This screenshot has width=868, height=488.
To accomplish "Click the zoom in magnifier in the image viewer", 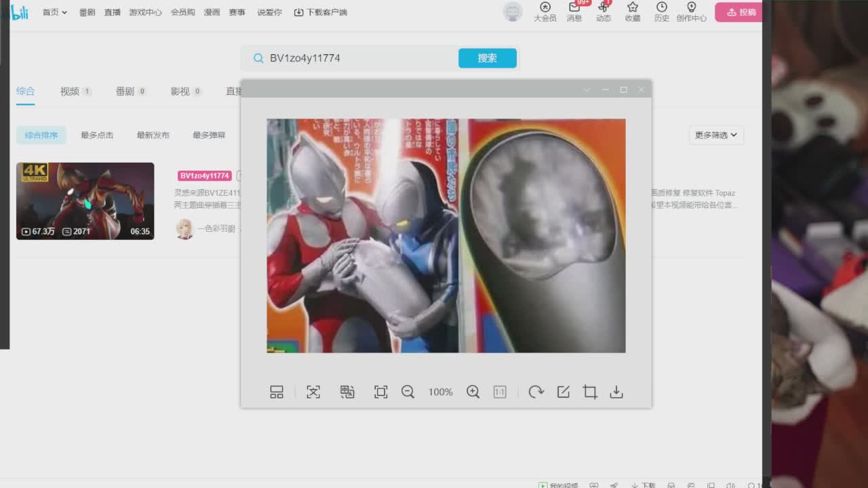I will click(473, 392).
